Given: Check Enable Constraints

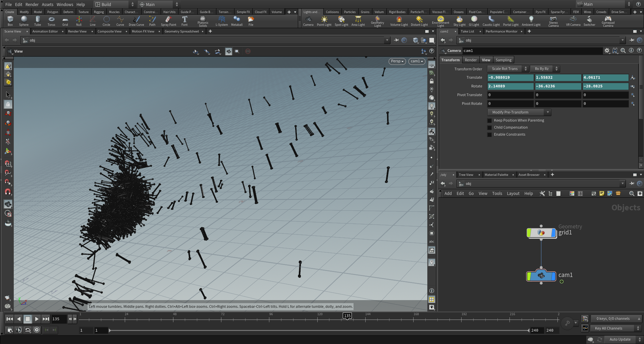Looking at the screenshot, I should pyautogui.click(x=489, y=135).
